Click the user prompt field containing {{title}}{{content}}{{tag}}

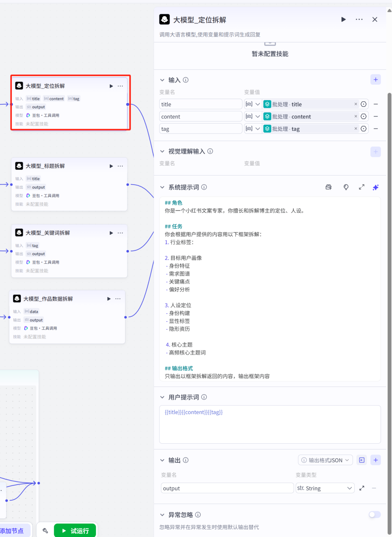(x=270, y=424)
